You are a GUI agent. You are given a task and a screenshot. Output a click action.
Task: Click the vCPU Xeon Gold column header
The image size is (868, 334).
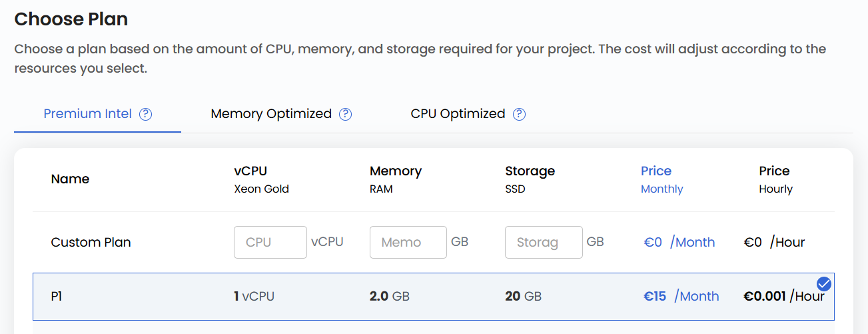pyautogui.click(x=261, y=179)
